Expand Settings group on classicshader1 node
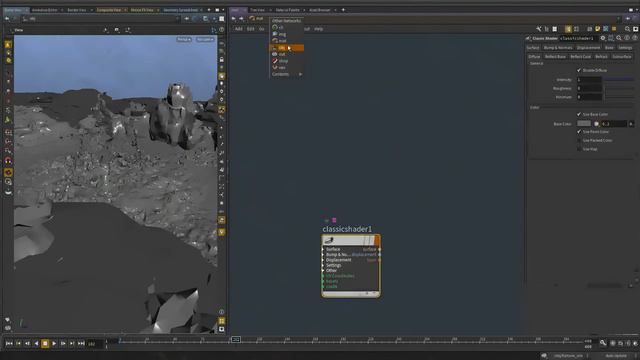The image size is (640, 360). (323, 265)
